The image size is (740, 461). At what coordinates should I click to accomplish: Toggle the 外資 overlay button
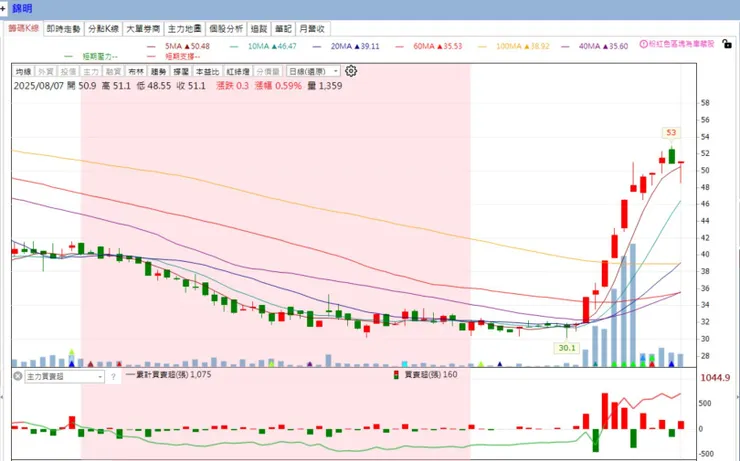click(46, 72)
